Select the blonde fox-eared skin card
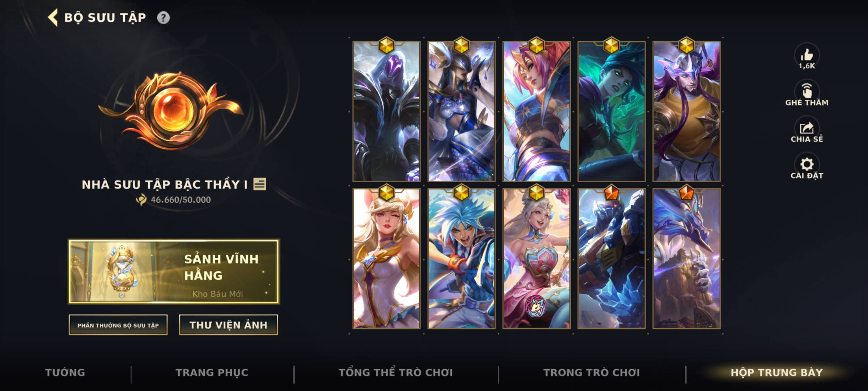 [387, 258]
